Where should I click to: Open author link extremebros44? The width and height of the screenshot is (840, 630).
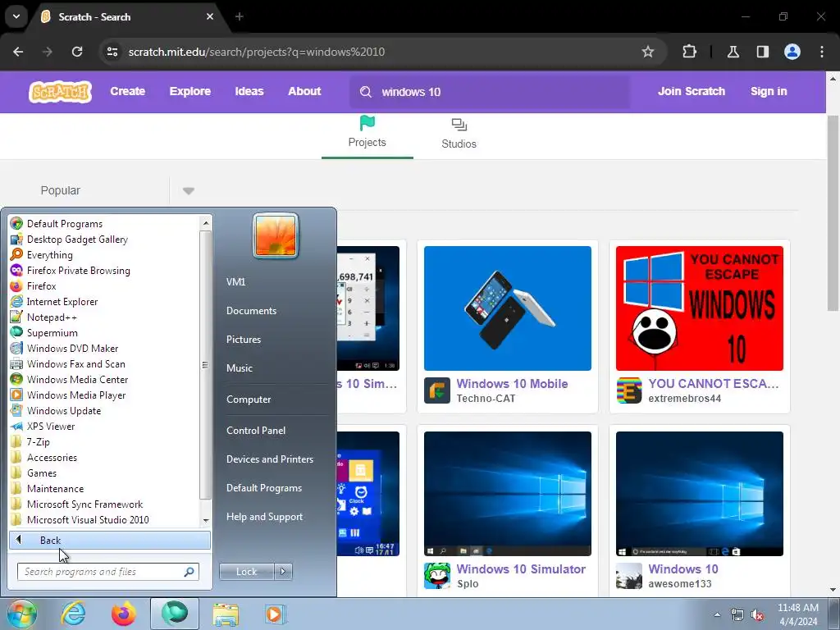click(684, 399)
